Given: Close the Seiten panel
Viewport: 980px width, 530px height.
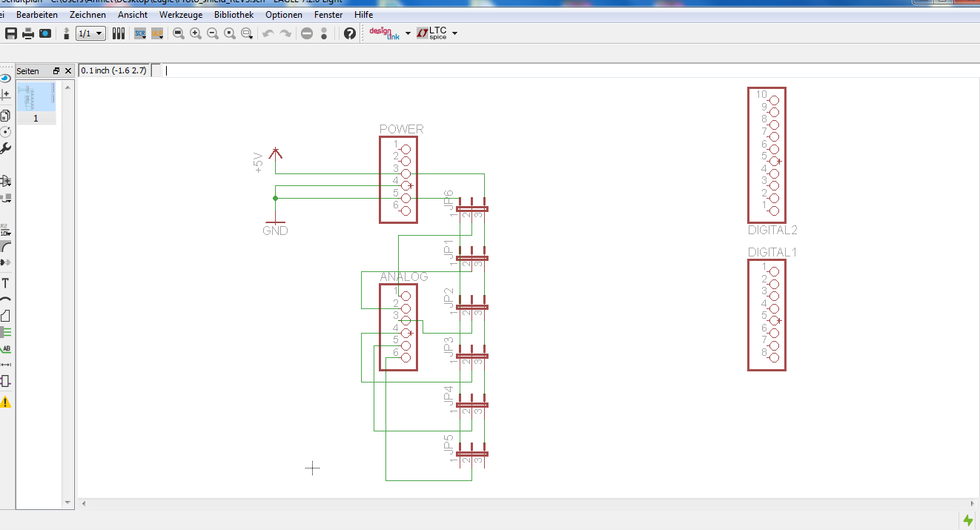Looking at the screenshot, I should (68, 71).
